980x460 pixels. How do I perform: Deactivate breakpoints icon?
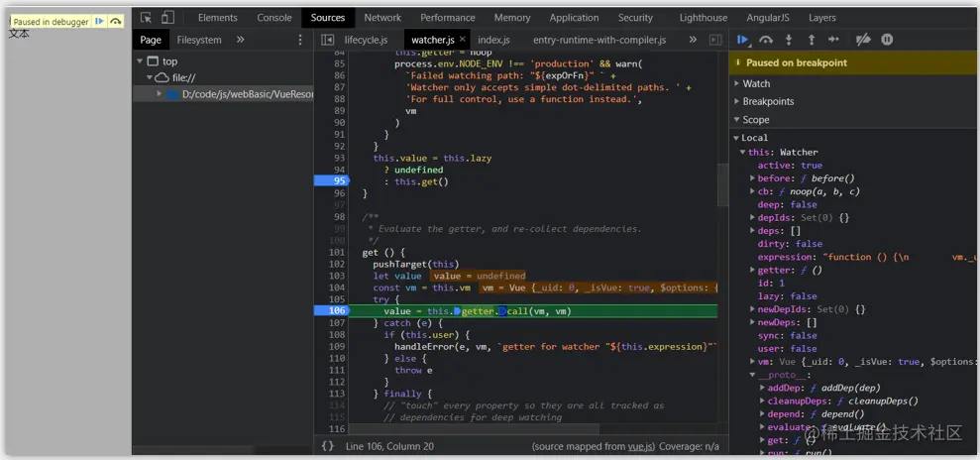click(863, 40)
